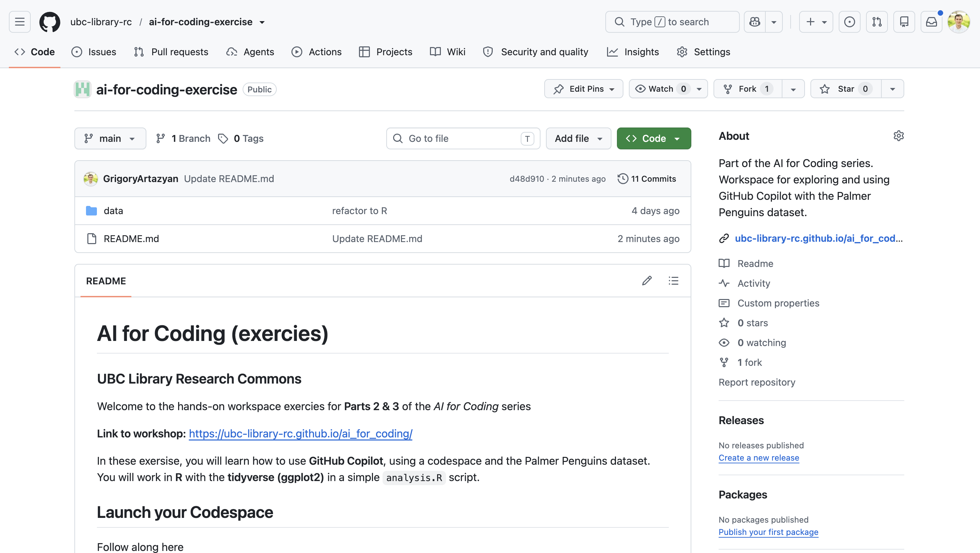980x553 pixels.
Task: Open the Agents tab
Action: tap(250, 52)
